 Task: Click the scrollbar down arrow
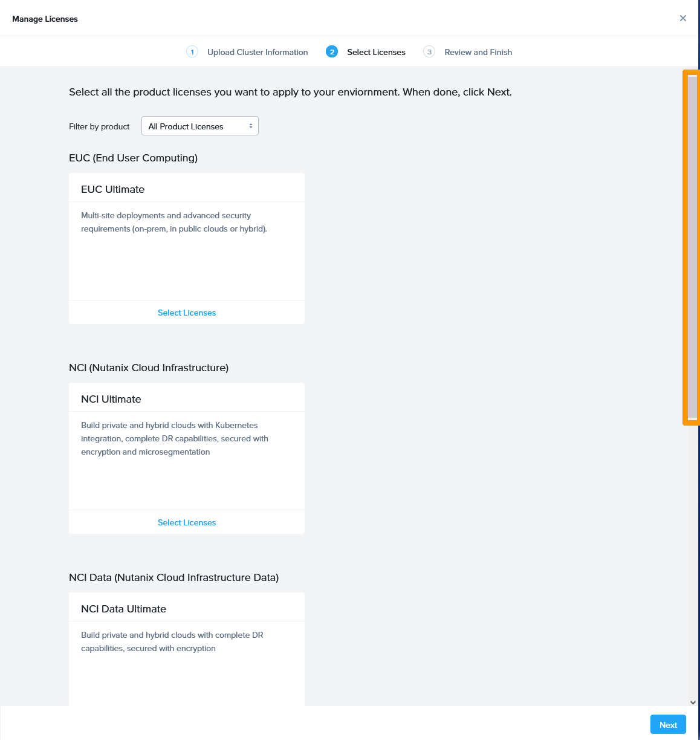pos(692,702)
